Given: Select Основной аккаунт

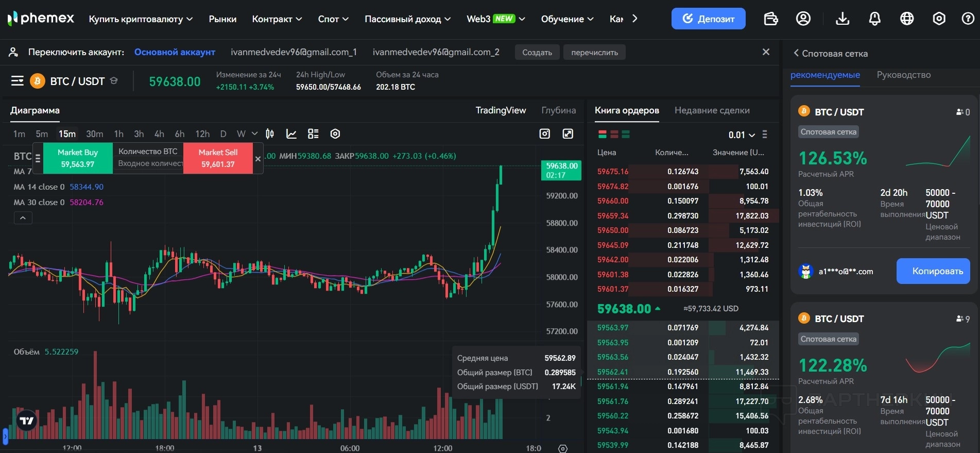Looking at the screenshot, I should 175,52.
